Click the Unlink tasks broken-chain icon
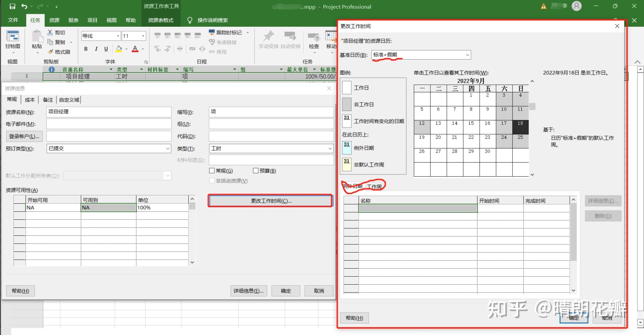The height and width of the screenshot is (335, 644). pos(202,49)
